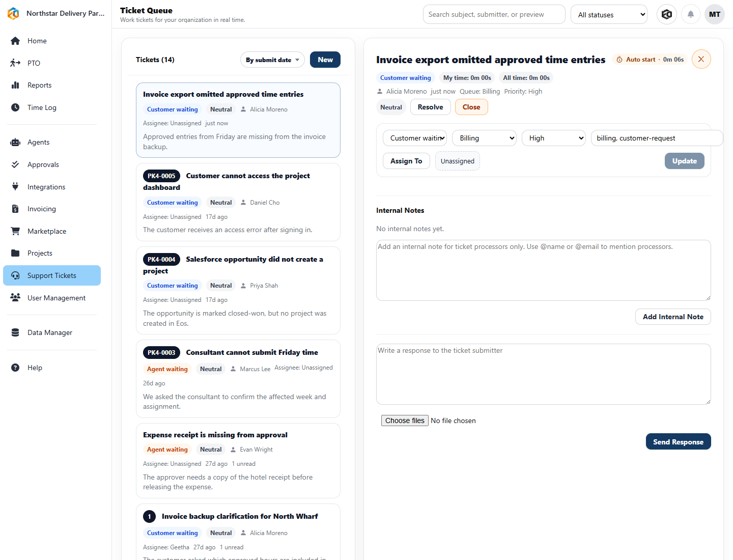Click the notifications bell icon
This screenshot has width=733, height=560.
point(691,14)
